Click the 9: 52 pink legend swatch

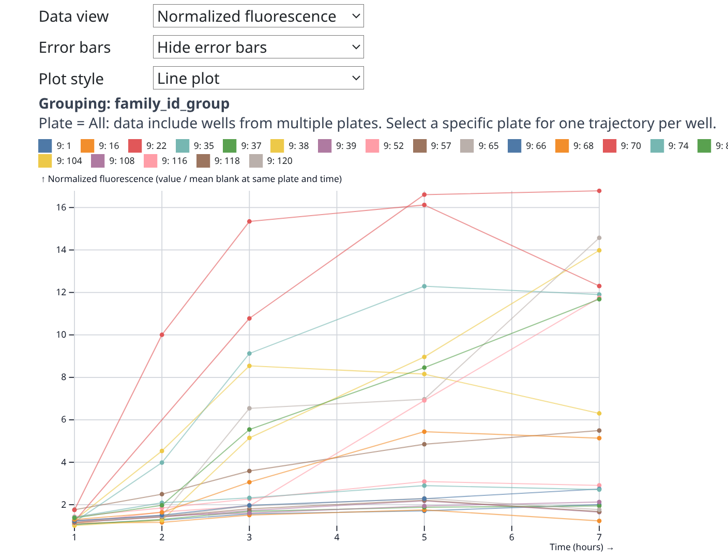point(372,146)
